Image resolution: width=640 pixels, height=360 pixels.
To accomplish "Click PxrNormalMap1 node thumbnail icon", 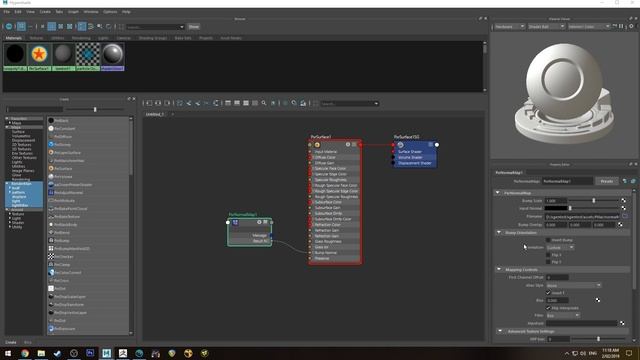I will point(235,222).
